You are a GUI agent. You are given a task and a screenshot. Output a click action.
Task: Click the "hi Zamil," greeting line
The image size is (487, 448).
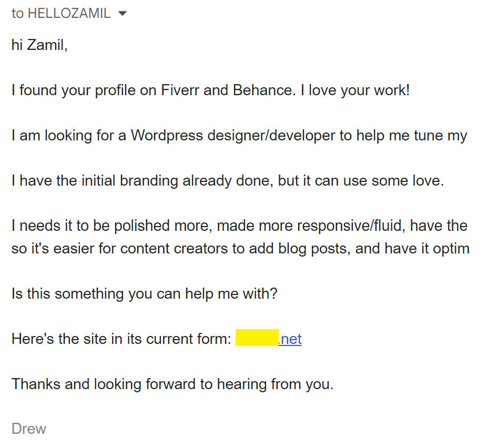(39, 45)
